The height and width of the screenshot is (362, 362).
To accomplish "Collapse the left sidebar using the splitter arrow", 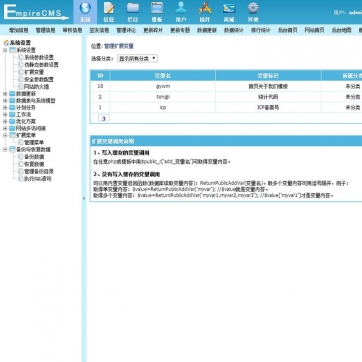I will tap(84, 198).
